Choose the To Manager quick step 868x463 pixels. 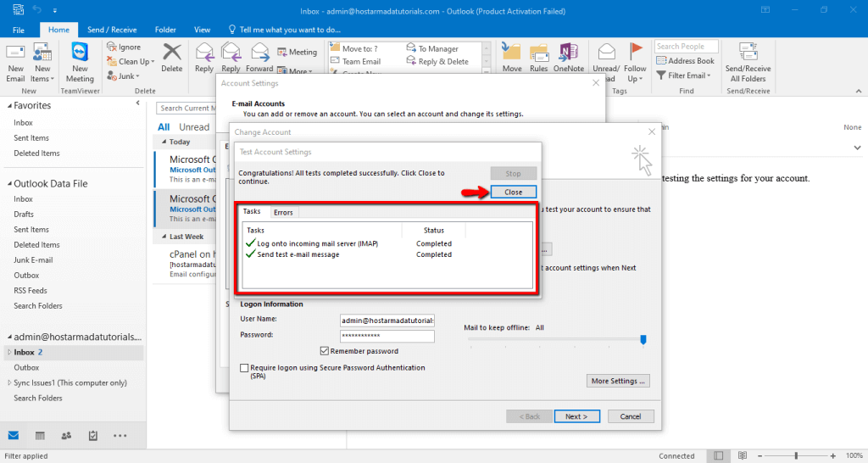tap(432, 48)
